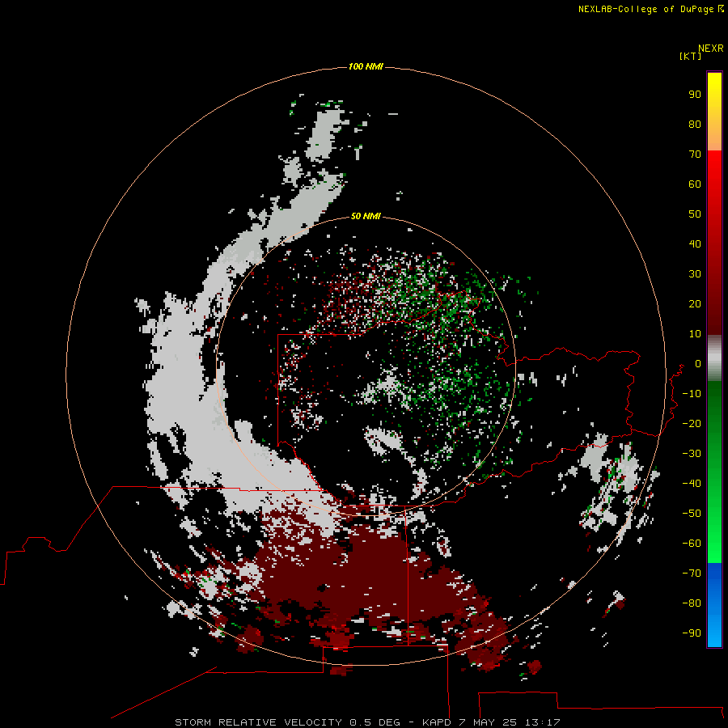Click the 60 knot scale value
728x728 pixels.
click(x=695, y=184)
